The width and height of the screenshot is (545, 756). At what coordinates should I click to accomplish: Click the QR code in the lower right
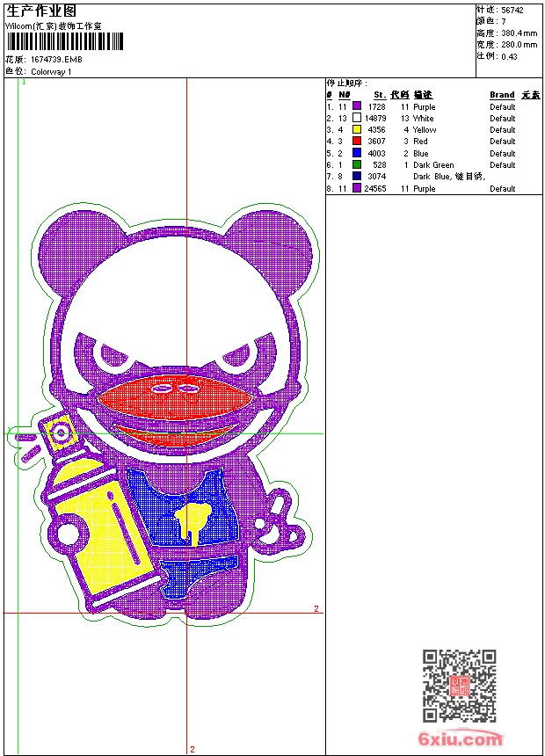click(460, 686)
